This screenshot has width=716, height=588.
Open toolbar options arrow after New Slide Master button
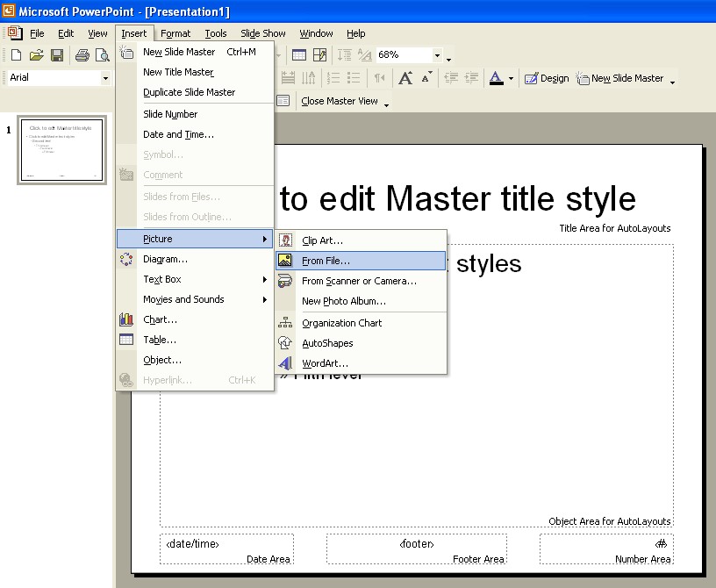click(x=673, y=81)
